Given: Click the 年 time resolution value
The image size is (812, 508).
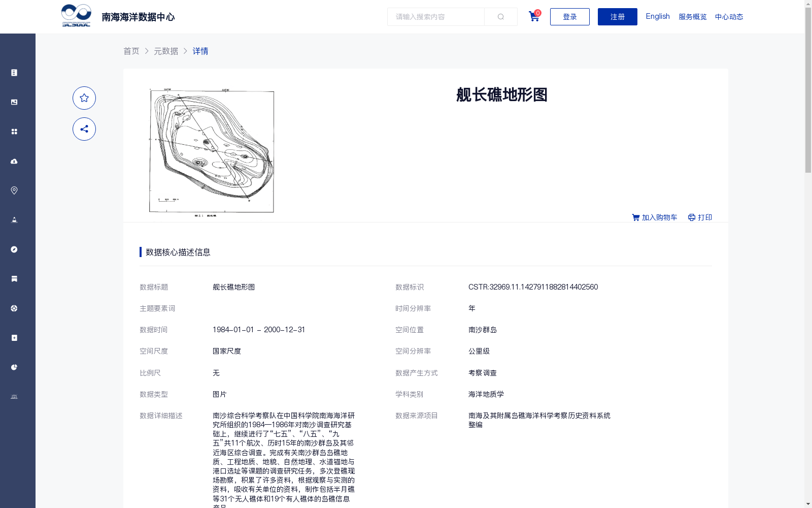Looking at the screenshot, I should click(x=472, y=308).
